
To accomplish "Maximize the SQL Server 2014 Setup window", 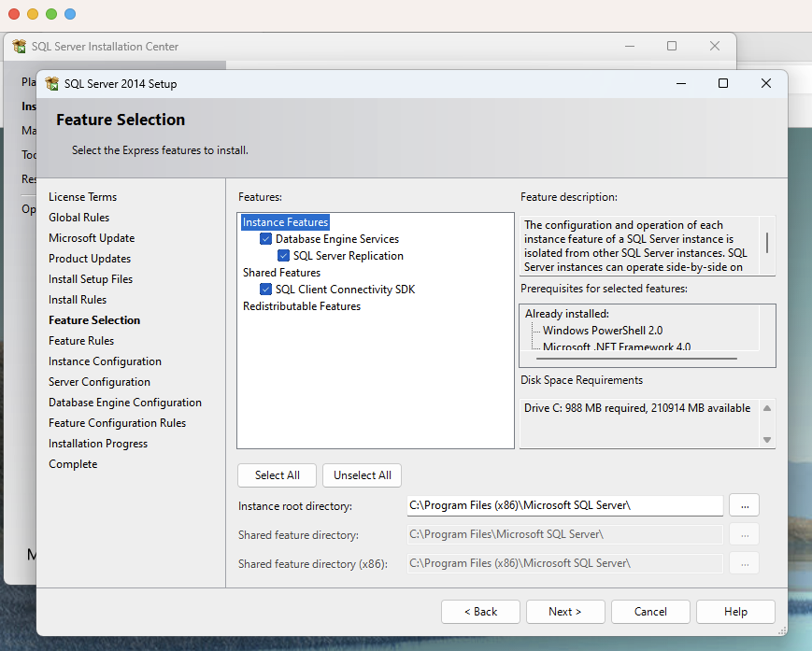I will 723,83.
